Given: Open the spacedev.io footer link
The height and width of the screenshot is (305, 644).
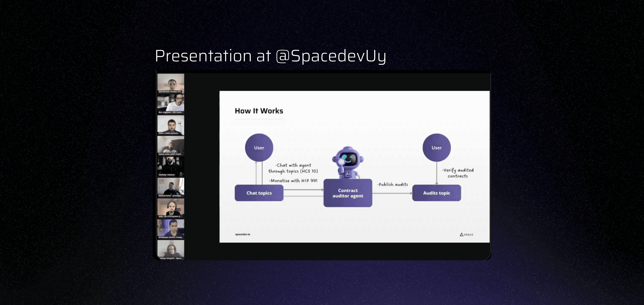Looking at the screenshot, I should pos(243,234).
